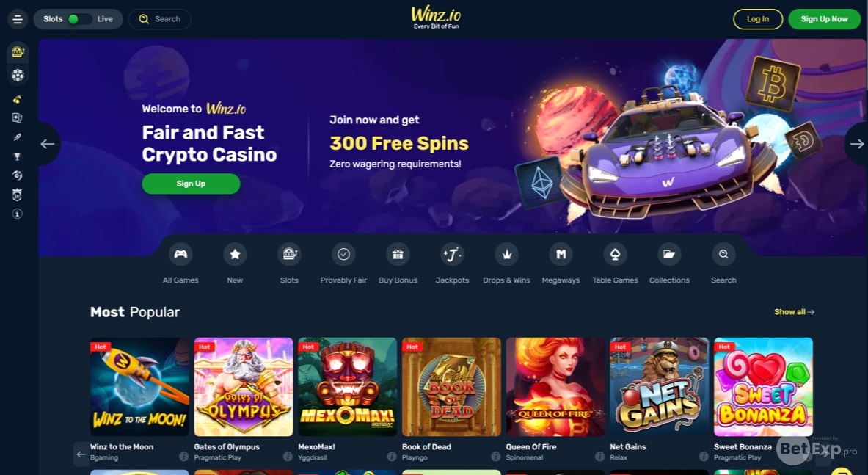Viewport: 868px width, 475px height.
Task: Open the Collections folder icon
Action: click(x=669, y=254)
